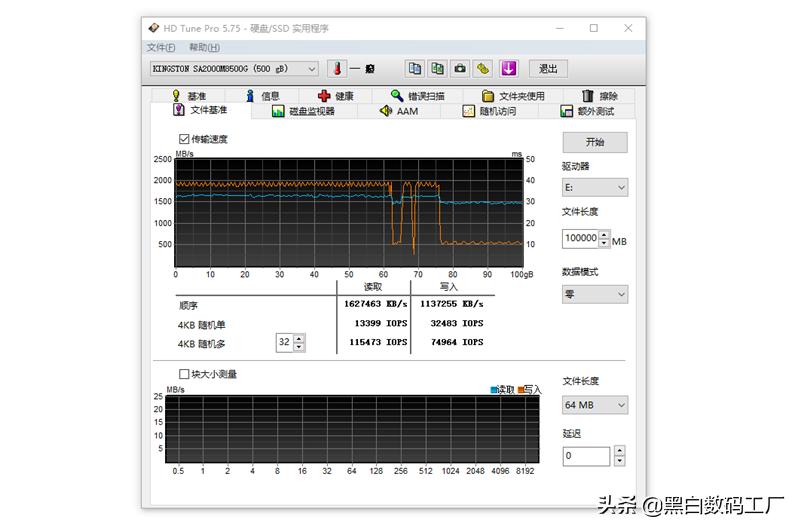The height and width of the screenshot is (531, 800).
Task: Click the 读取 blue legend swatch
Action: 493,390
